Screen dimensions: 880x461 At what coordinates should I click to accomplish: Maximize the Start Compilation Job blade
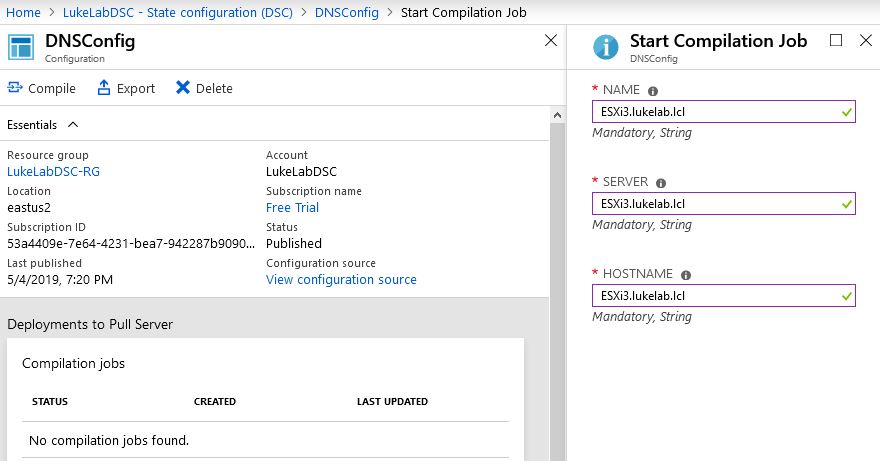(836, 40)
